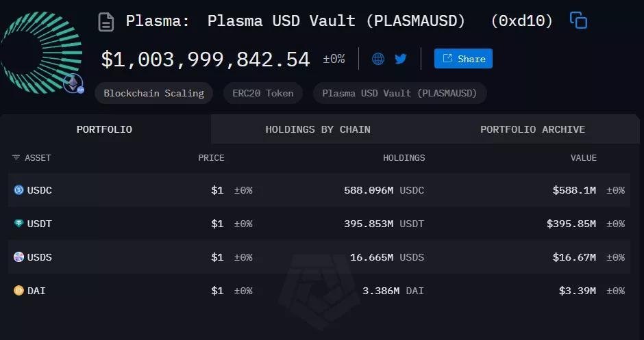Screen dimensions: 644x340
Task: Open the globe website icon
Action: click(x=378, y=59)
